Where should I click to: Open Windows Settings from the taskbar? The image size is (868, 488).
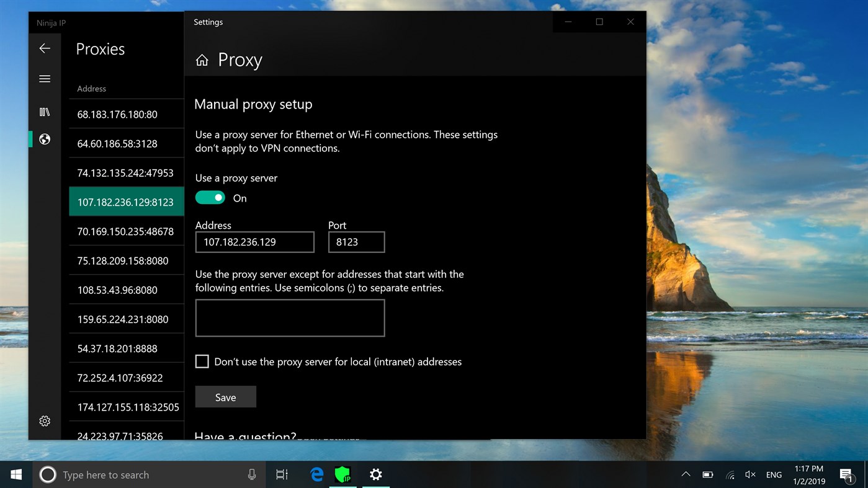(x=376, y=474)
